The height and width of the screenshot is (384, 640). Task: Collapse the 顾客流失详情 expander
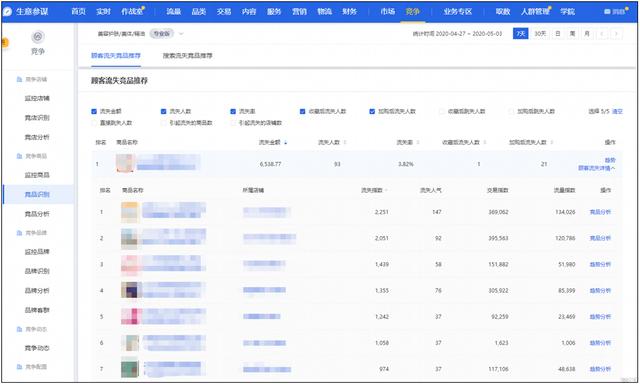[x=596, y=168]
